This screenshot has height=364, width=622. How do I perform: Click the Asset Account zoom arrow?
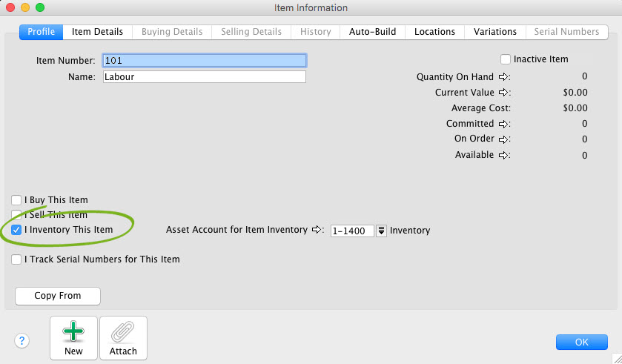317,230
